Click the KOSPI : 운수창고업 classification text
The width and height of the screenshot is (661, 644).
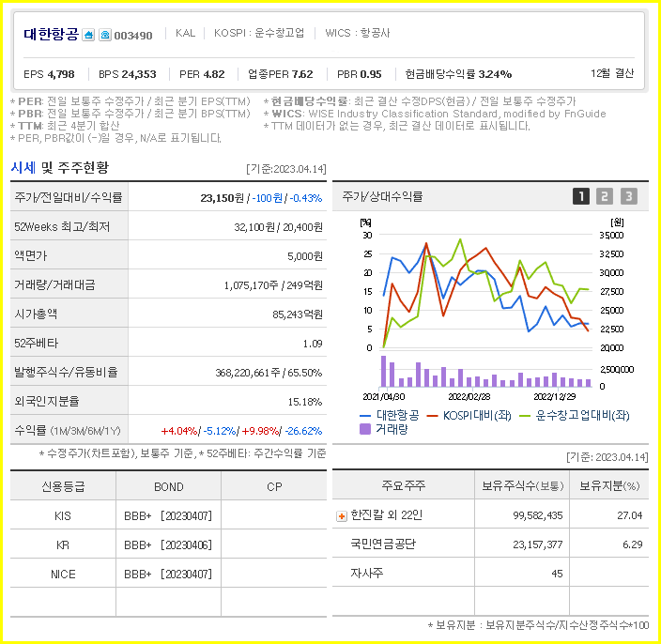[x=259, y=33]
